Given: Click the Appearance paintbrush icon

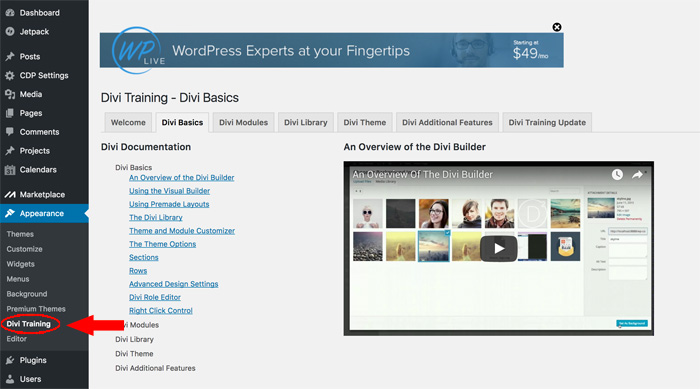Looking at the screenshot, I should pos(10,213).
